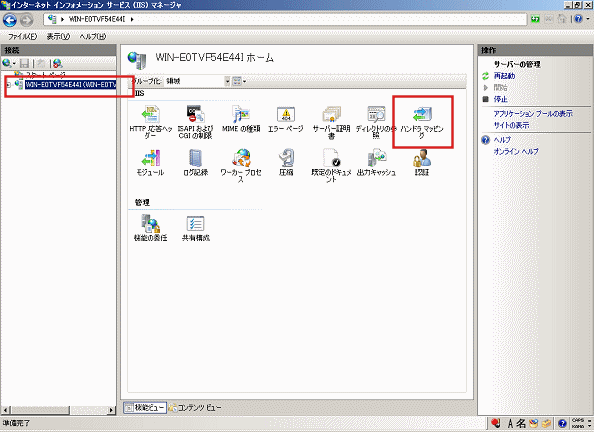Screen dimensions: 594x432
Task: Switch to コンテンツ ビュー tab
Action: pos(195,408)
